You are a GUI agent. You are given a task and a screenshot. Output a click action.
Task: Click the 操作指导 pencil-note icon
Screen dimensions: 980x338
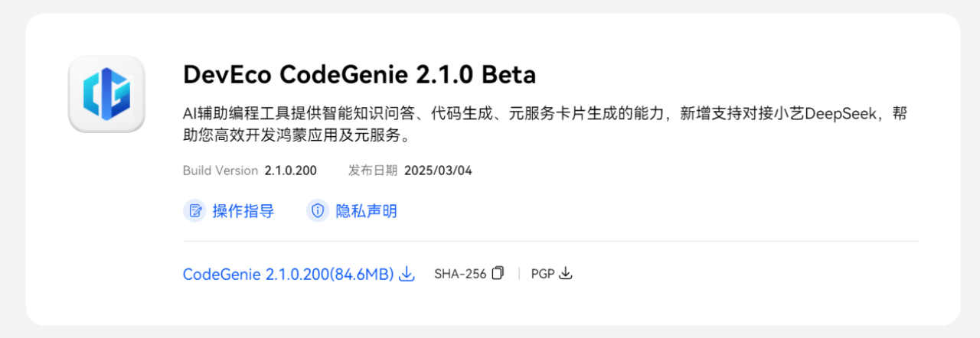(195, 211)
